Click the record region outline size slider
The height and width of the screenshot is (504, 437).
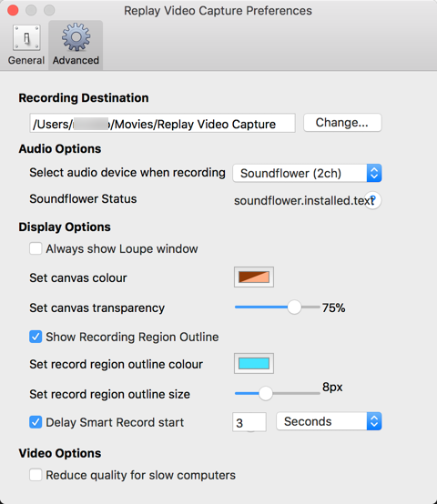[277, 393]
